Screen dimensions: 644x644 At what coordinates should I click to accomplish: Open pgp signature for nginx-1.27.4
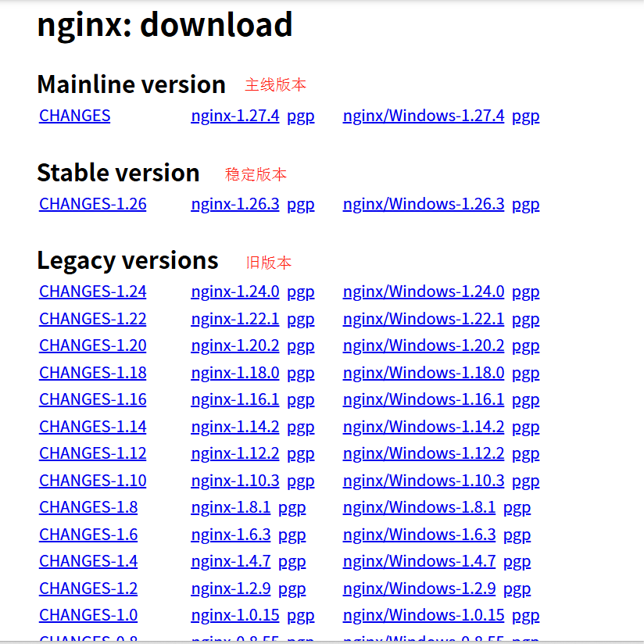(301, 115)
